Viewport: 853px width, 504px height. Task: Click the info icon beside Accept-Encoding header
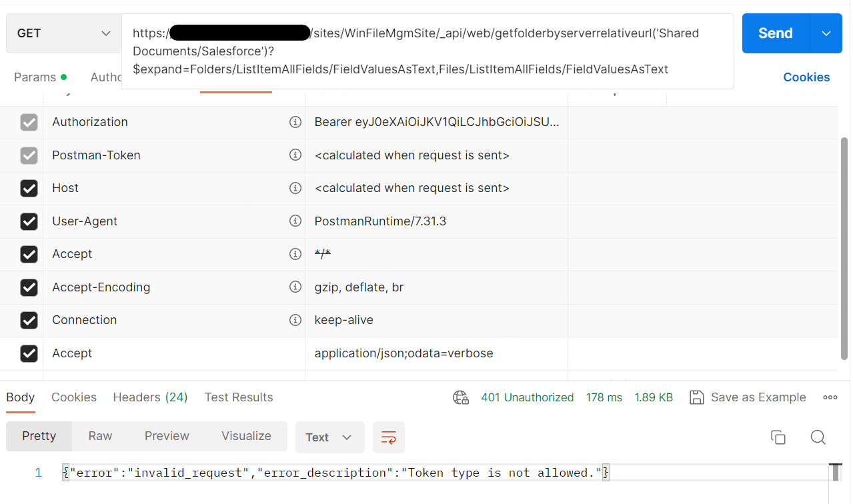295,287
